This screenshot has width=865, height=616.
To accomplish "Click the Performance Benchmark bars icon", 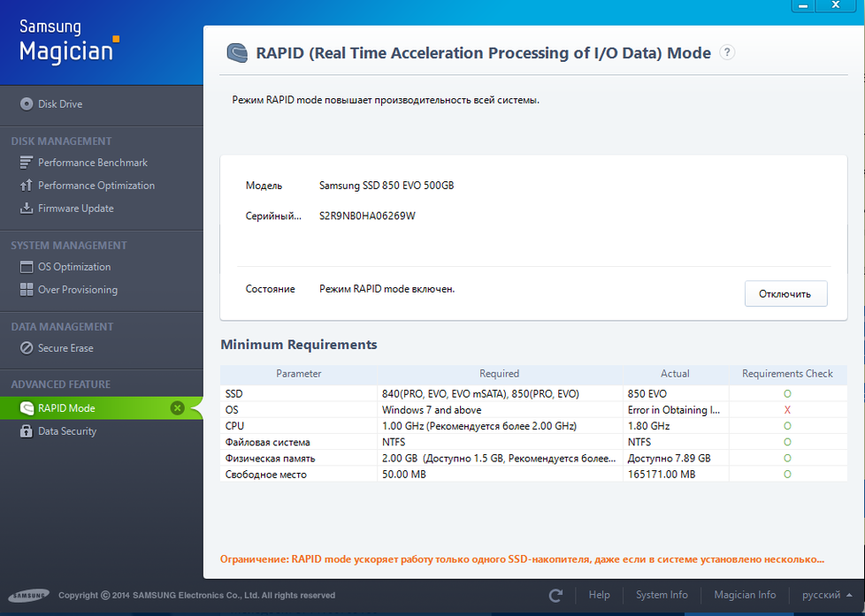I will click(27, 163).
